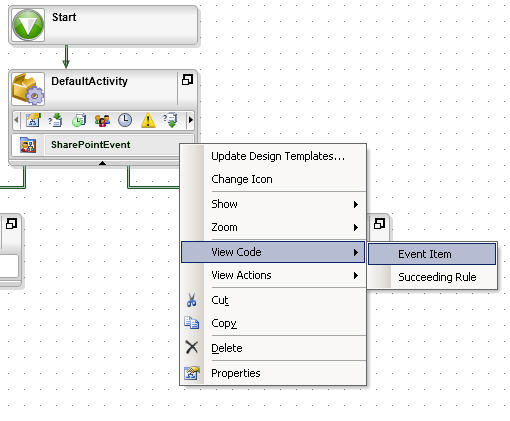Select Succeeding Rule in the submenu

click(432, 277)
